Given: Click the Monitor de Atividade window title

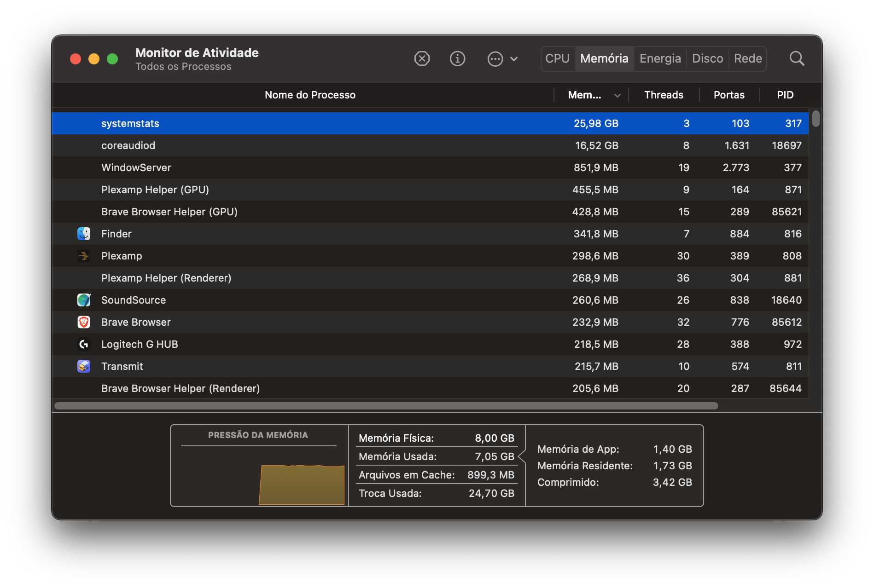Looking at the screenshot, I should click(x=197, y=53).
